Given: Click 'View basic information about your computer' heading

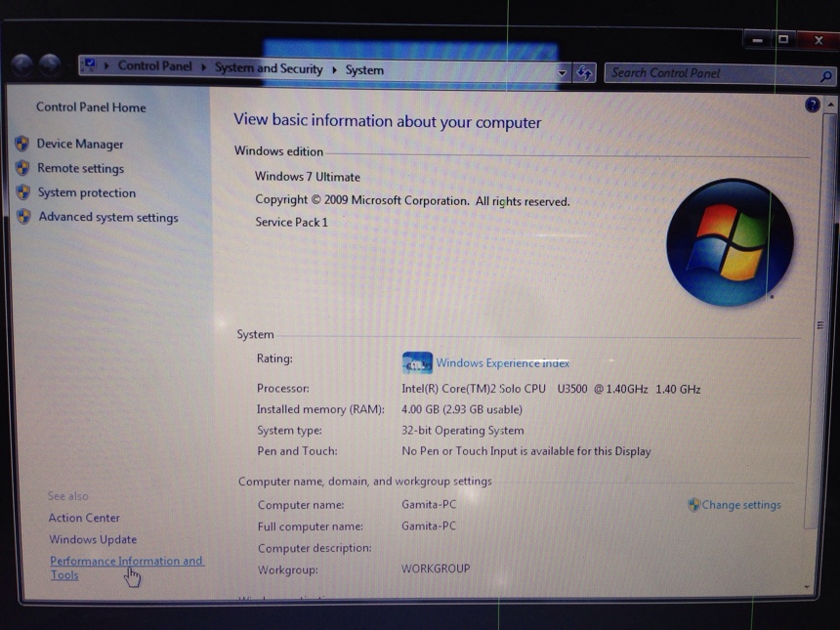Looking at the screenshot, I should [x=388, y=121].
